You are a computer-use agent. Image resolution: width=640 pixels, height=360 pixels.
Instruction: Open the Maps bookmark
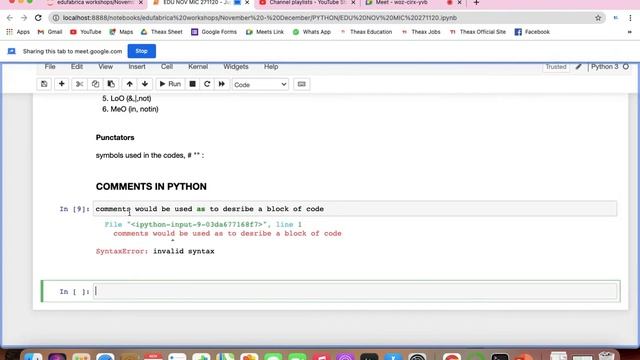[121, 32]
